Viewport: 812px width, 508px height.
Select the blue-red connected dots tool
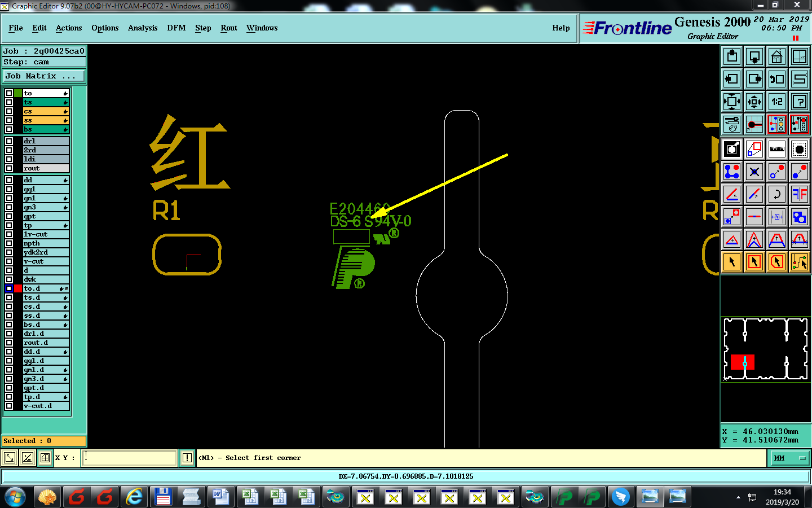(732, 172)
